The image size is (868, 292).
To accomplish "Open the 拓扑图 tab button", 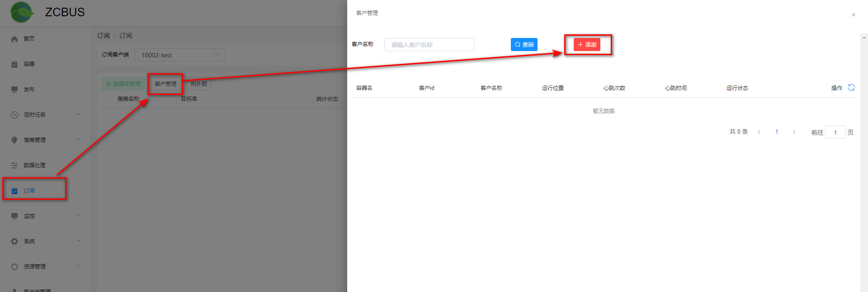I will tap(198, 84).
